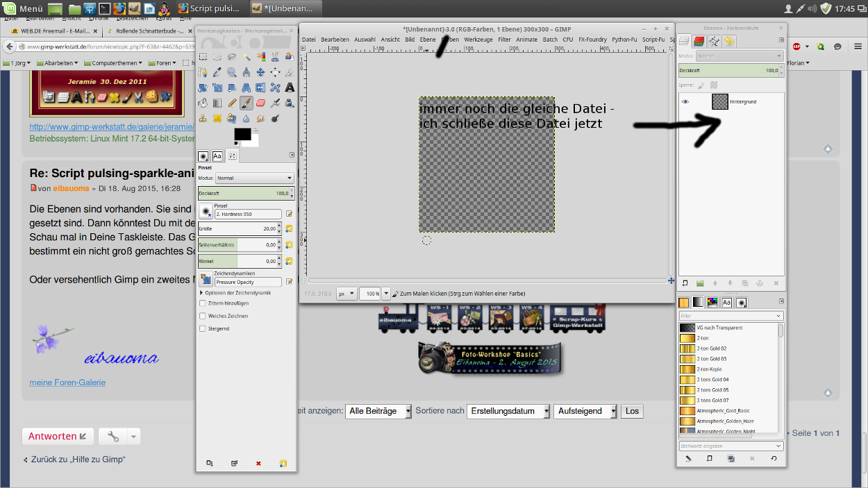Enable Steigernd checkbox
This screenshot has width=868, height=488.
203,328
